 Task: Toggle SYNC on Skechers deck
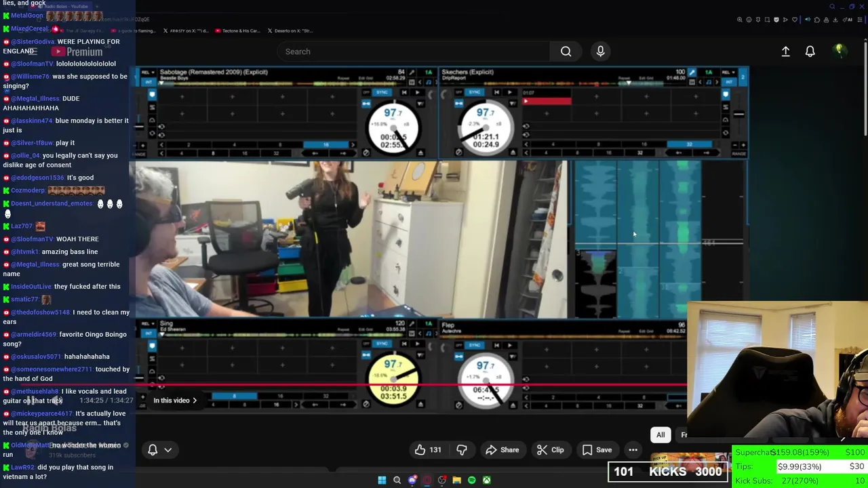[x=475, y=92]
